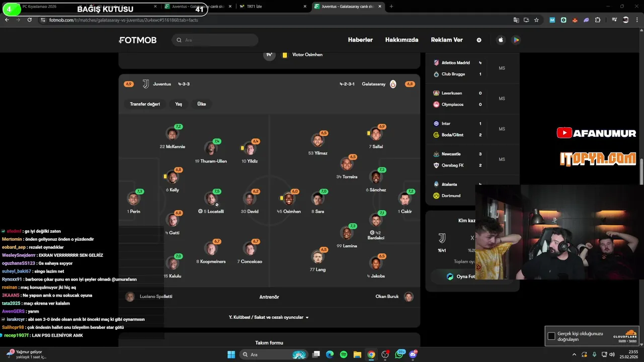Image resolution: width=644 pixels, height=362 pixels.
Task: Click Lemina's player avatar
Action: click(x=347, y=233)
